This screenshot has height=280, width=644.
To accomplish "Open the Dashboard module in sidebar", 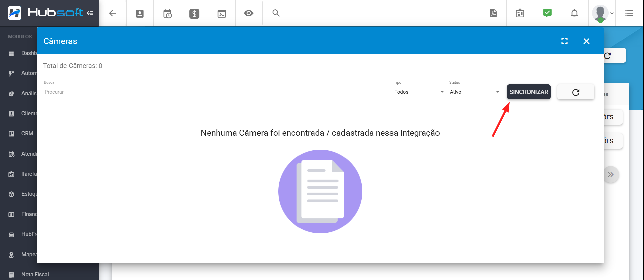I will pyautogui.click(x=22, y=53).
